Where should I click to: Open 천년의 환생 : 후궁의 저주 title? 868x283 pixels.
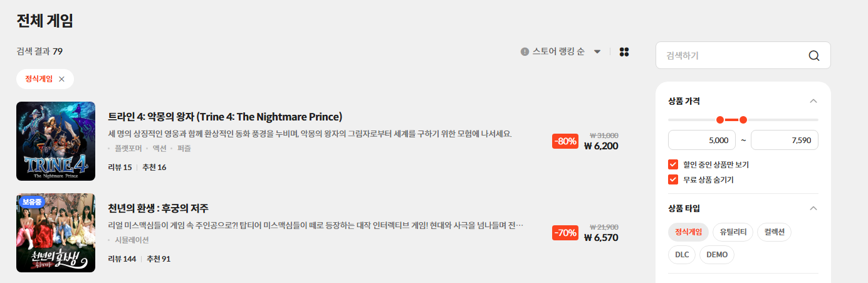pyautogui.click(x=158, y=208)
